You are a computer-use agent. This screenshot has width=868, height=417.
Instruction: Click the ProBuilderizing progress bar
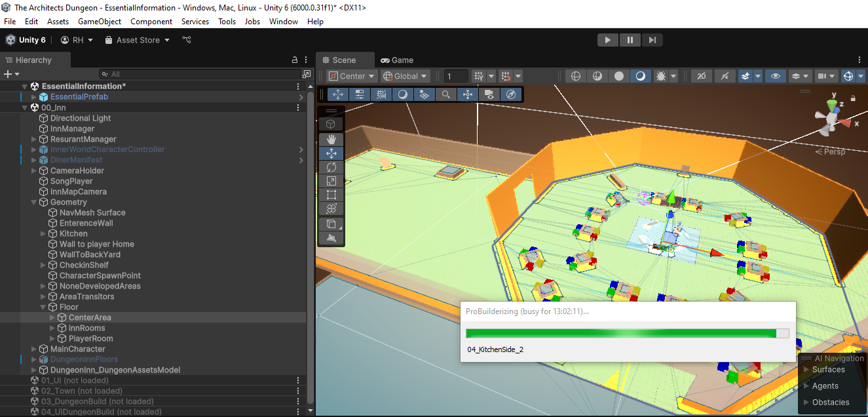[627, 333]
